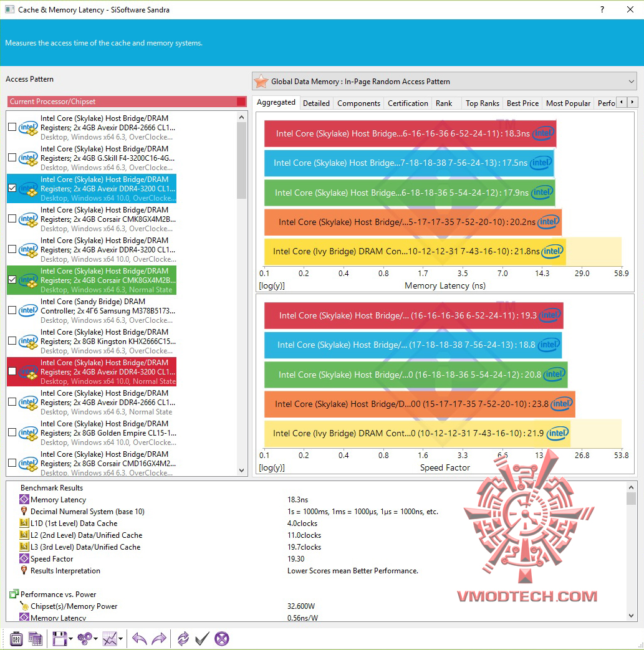Uncheck the blue highlighted Avexir DDR4-3200 entry
644x650 pixels.
pos(12,188)
